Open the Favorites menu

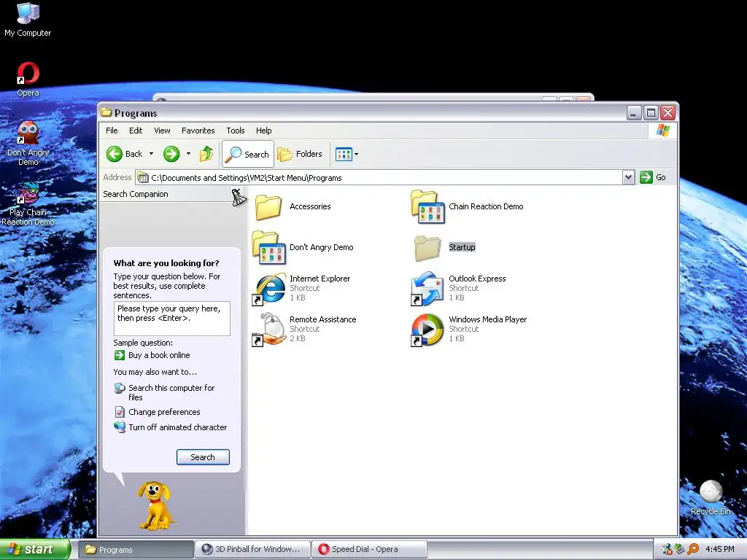click(198, 131)
